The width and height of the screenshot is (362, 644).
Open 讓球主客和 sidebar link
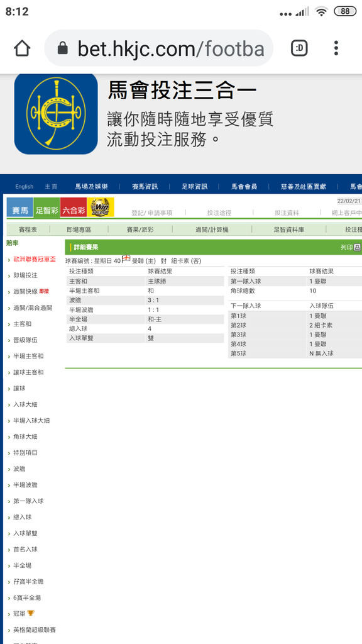(x=28, y=372)
